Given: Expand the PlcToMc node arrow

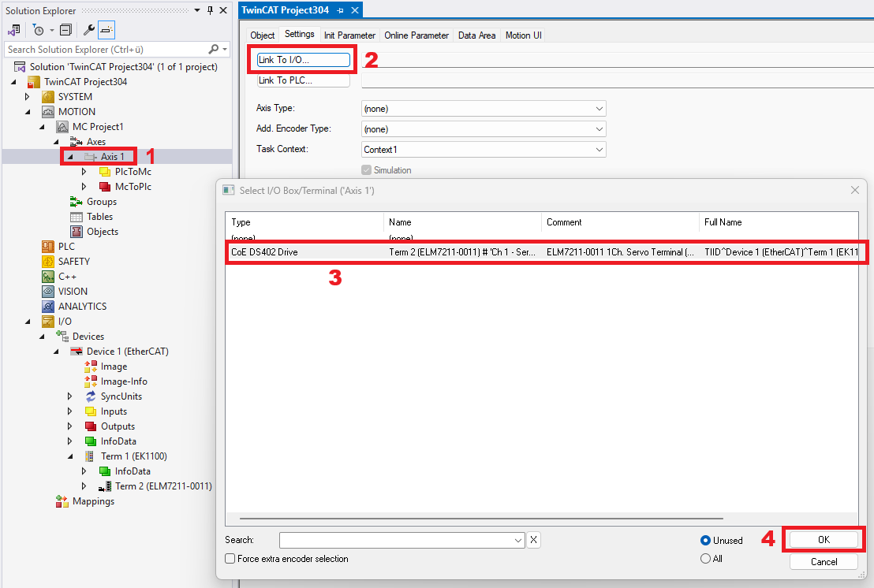Looking at the screenshot, I should [84, 172].
